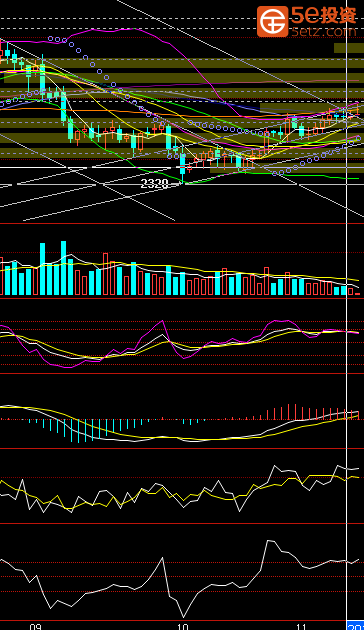Select the vertical white crosshair line in volume panel
Image resolution: width=364 pixels, height=630 pixels.
[x=347, y=260]
